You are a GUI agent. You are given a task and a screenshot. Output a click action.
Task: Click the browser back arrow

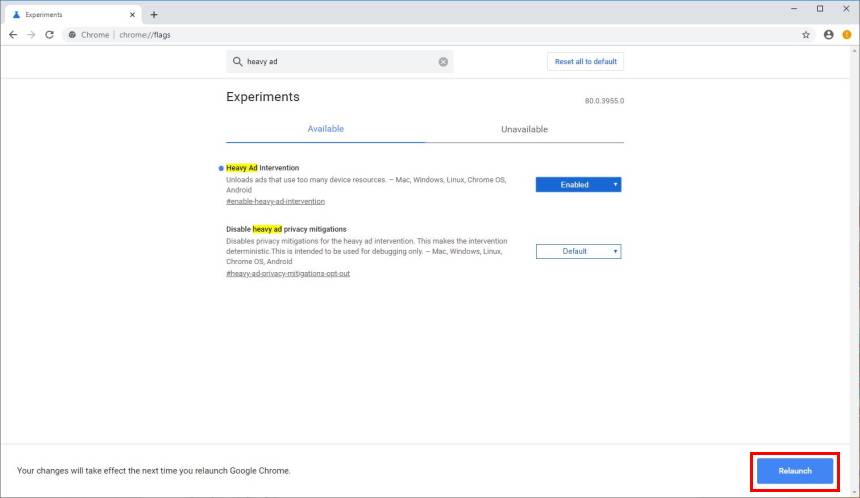pyautogui.click(x=13, y=35)
